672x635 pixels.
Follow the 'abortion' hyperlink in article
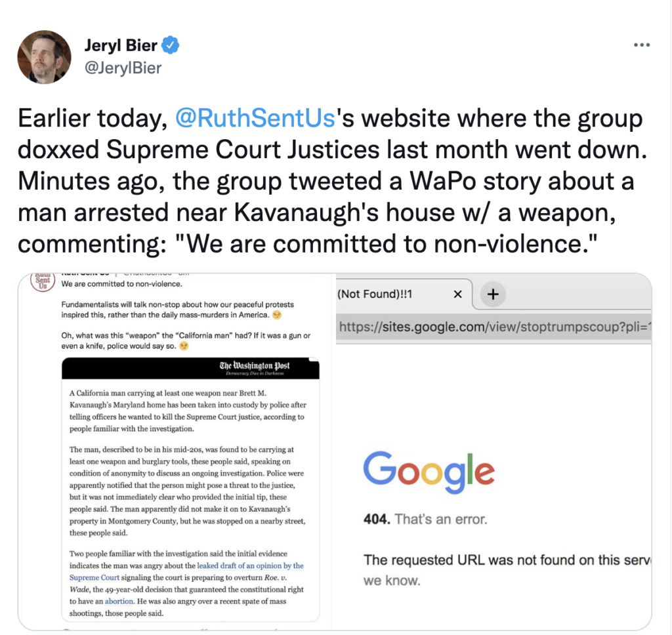tap(119, 601)
